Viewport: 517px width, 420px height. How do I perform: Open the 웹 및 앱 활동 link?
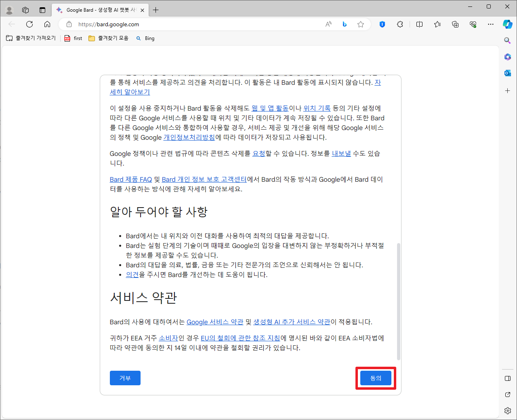pyautogui.click(x=270, y=108)
